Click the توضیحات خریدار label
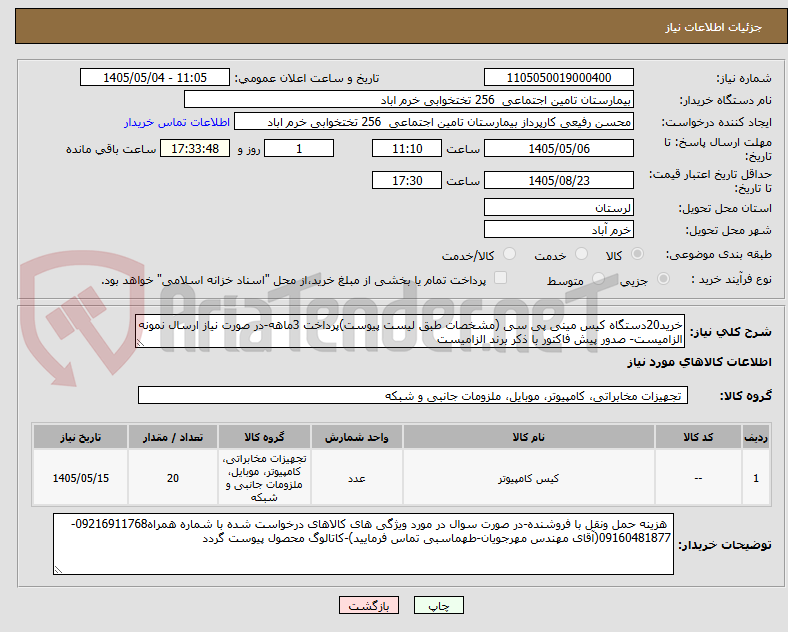This screenshot has height=632, width=788. point(725,545)
